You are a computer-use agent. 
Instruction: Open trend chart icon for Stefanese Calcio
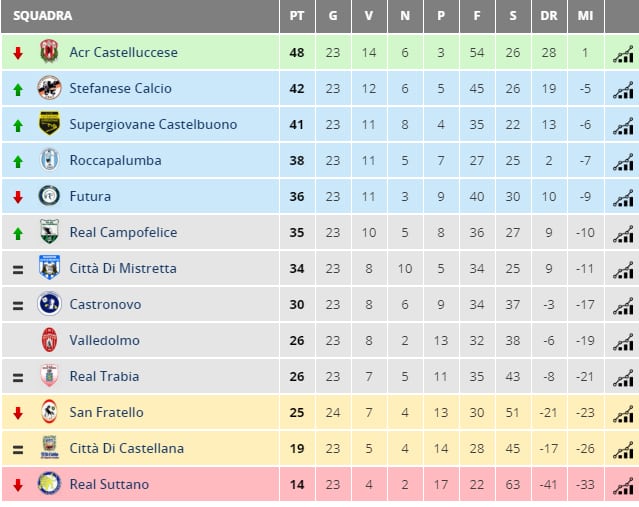point(623,90)
